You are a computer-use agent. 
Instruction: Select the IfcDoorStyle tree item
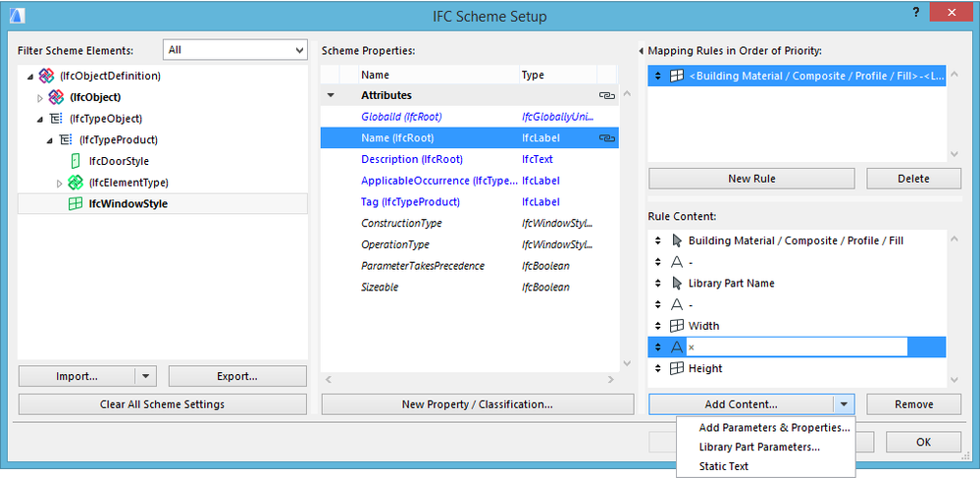119,161
